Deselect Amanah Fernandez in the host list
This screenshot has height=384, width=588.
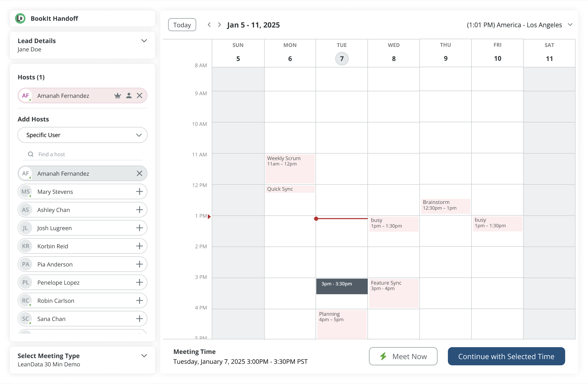pos(140,173)
